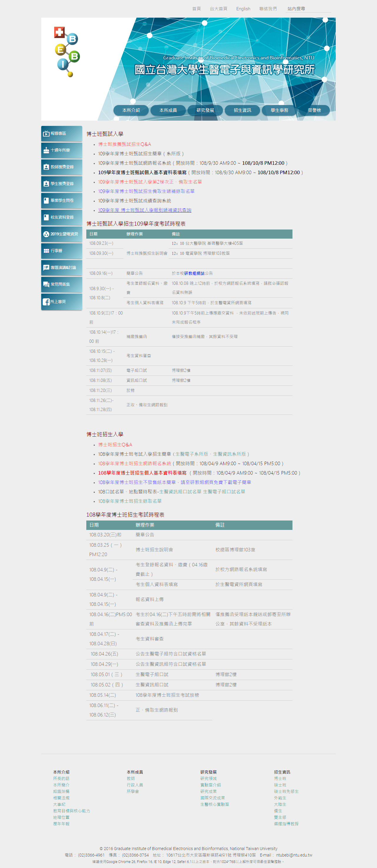Open 109學年度博士班甄試網路報名系統 link
This screenshot has width=377, height=868.
(135, 163)
